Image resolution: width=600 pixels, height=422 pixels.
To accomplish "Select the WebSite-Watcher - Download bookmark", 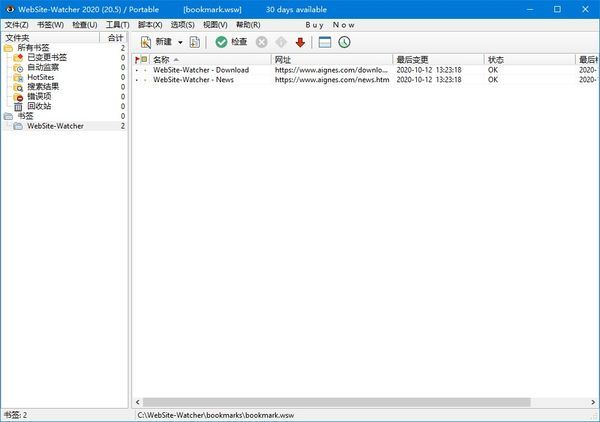I will 201,70.
